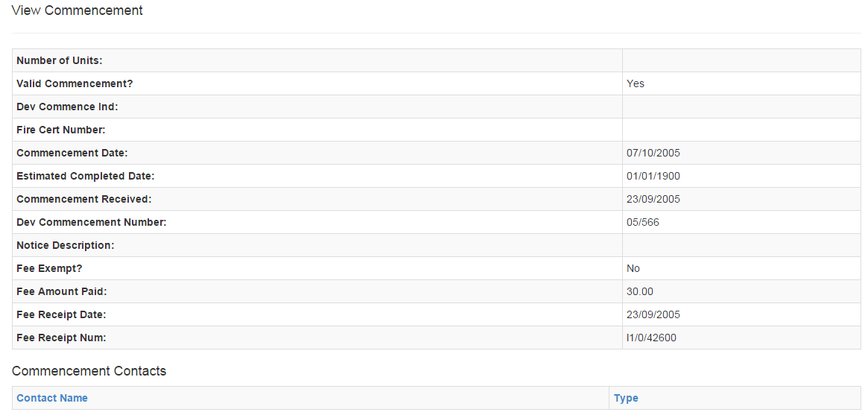Click the Fee Receipt Date value 23/09/2005
This screenshot has height=418, width=868.
pyautogui.click(x=653, y=314)
